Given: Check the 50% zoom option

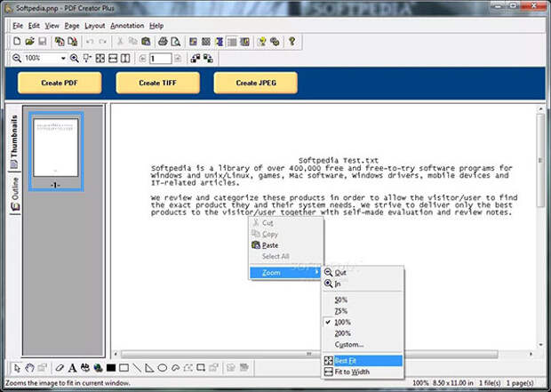Looking at the screenshot, I should click(x=341, y=300).
